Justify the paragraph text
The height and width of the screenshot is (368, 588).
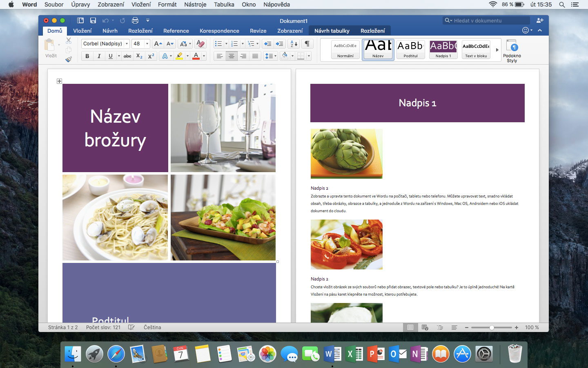tap(255, 56)
